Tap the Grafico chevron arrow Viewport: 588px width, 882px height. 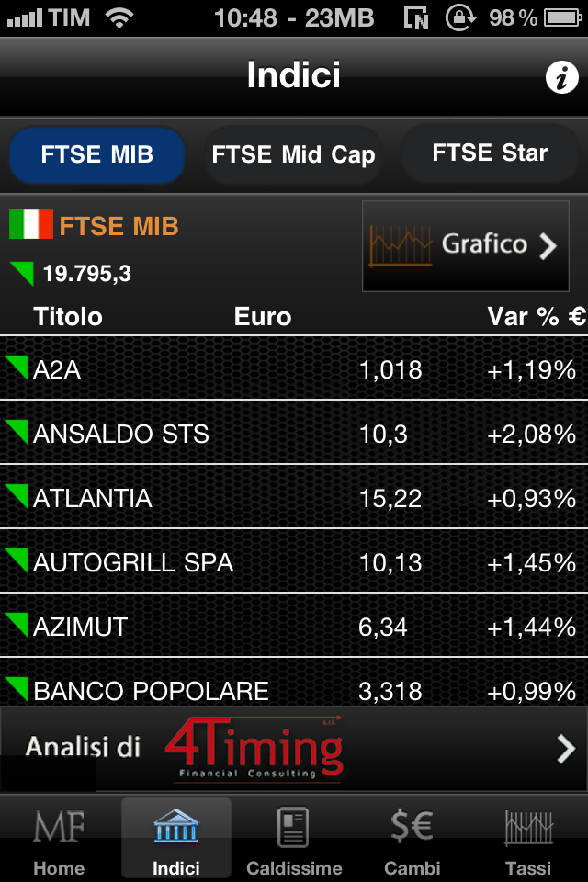[x=548, y=245]
